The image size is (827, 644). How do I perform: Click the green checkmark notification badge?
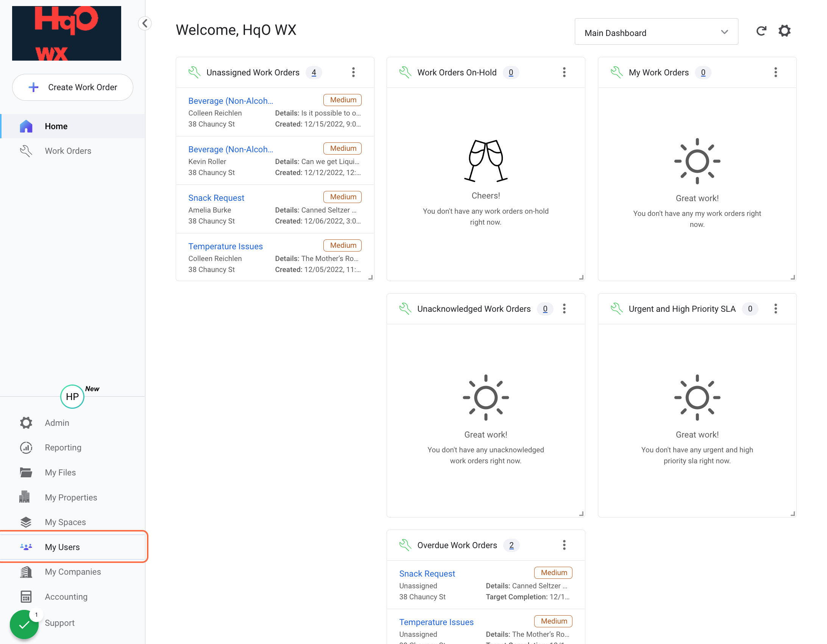click(24, 624)
